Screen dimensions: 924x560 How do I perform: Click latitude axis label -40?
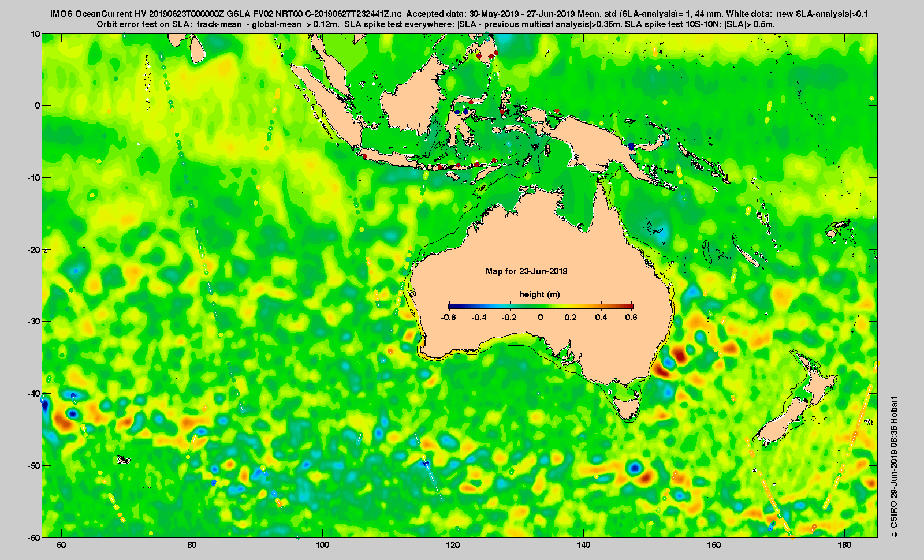click(x=34, y=393)
